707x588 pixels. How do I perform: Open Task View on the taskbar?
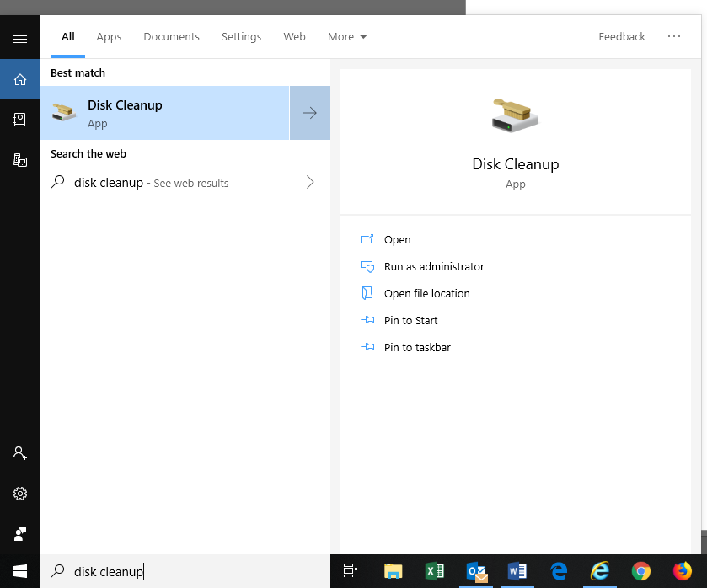(351, 571)
